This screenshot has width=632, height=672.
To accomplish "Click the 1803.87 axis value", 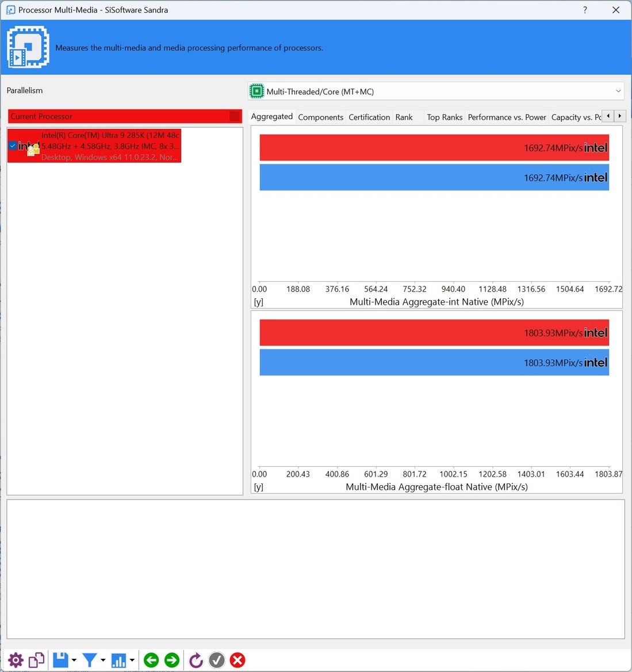I will point(608,474).
